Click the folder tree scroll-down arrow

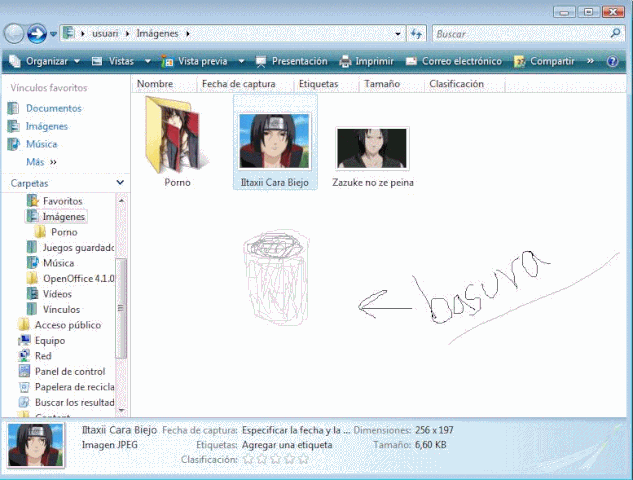pos(121,410)
